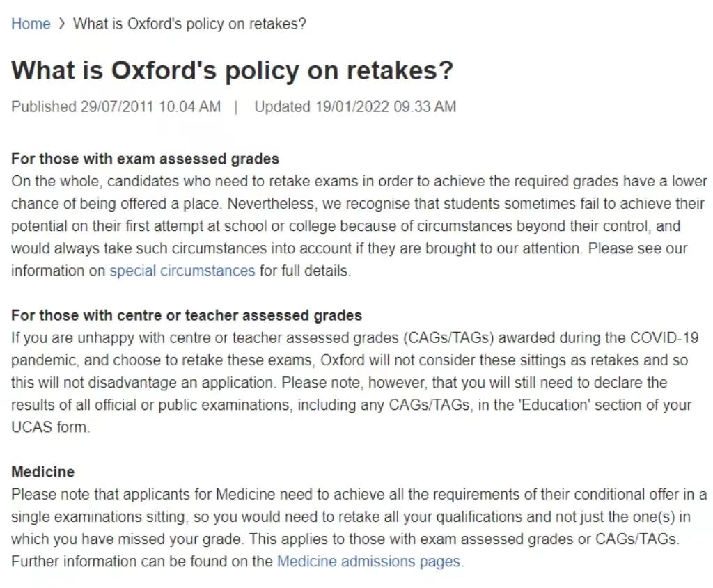Click the Updated 19/01/2022 timestamp
Screen dimensions: 713x588
[x=355, y=106]
